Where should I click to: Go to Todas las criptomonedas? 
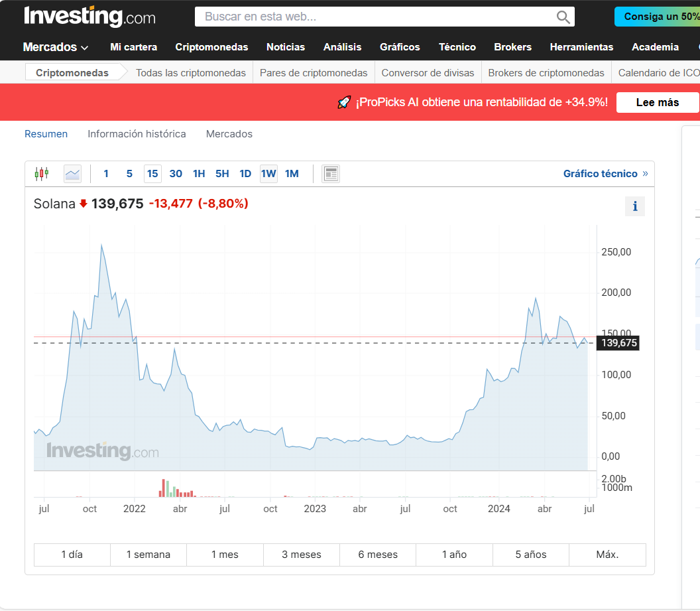[191, 73]
